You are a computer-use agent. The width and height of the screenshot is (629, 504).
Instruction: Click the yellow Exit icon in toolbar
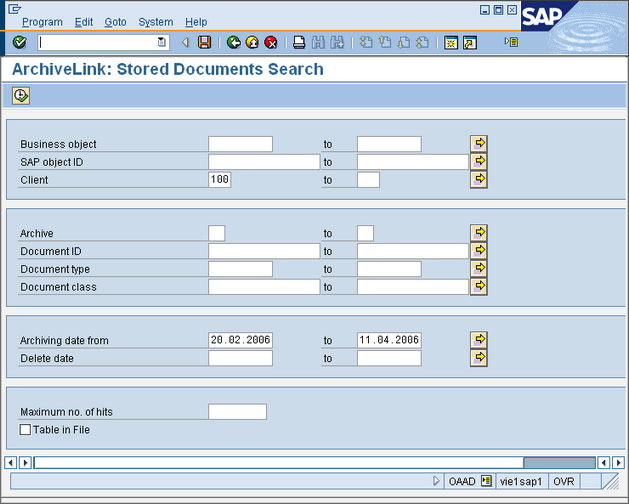pos(252,42)
